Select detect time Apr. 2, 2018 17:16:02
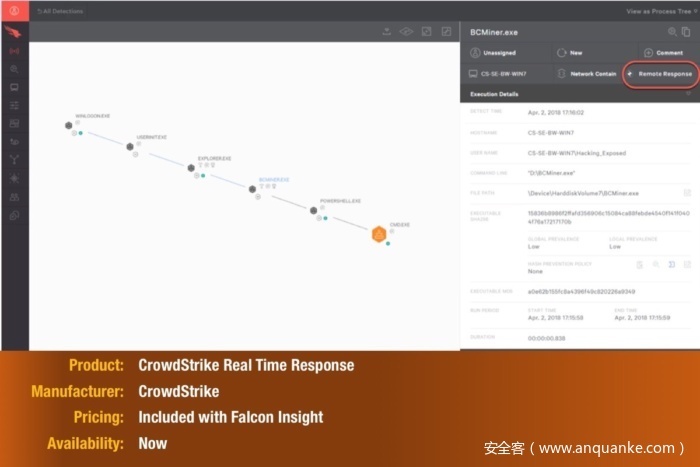The height and width of the screenshot is (467, 700). [x=556, y=113]
